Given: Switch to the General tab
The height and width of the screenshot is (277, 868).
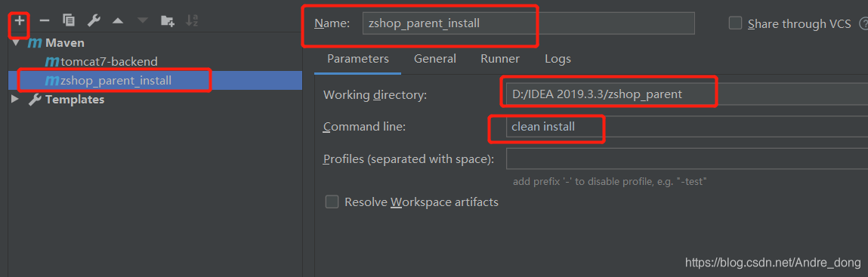Looking at the screenshot, I should pyautogui.click(x=435, y=59).
